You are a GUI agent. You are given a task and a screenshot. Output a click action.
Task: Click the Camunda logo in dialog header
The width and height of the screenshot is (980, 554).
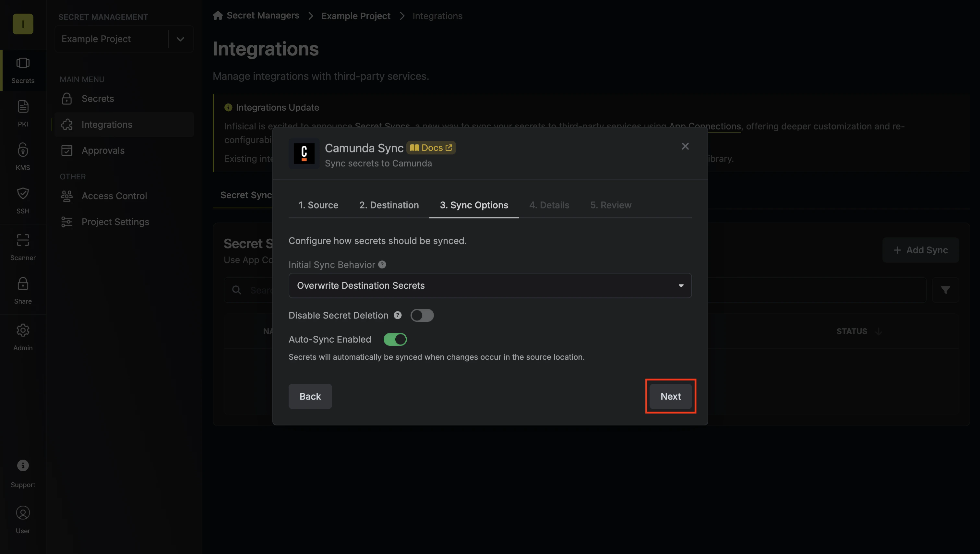304,153
